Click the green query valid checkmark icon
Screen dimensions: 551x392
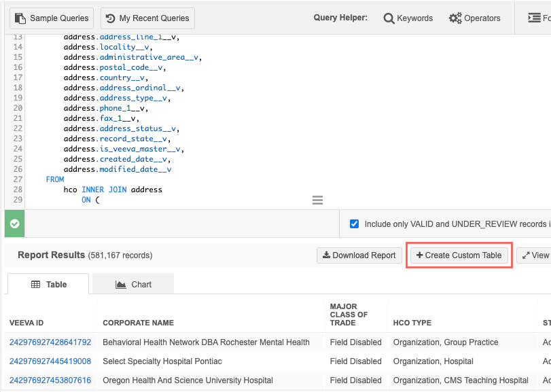(x=15, y=224)
